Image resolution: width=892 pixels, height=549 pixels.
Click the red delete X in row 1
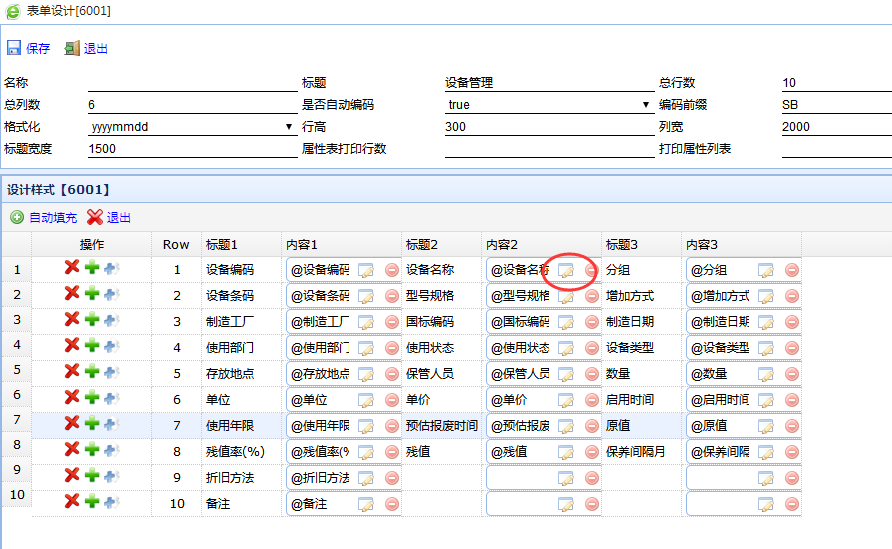[72, 267]
